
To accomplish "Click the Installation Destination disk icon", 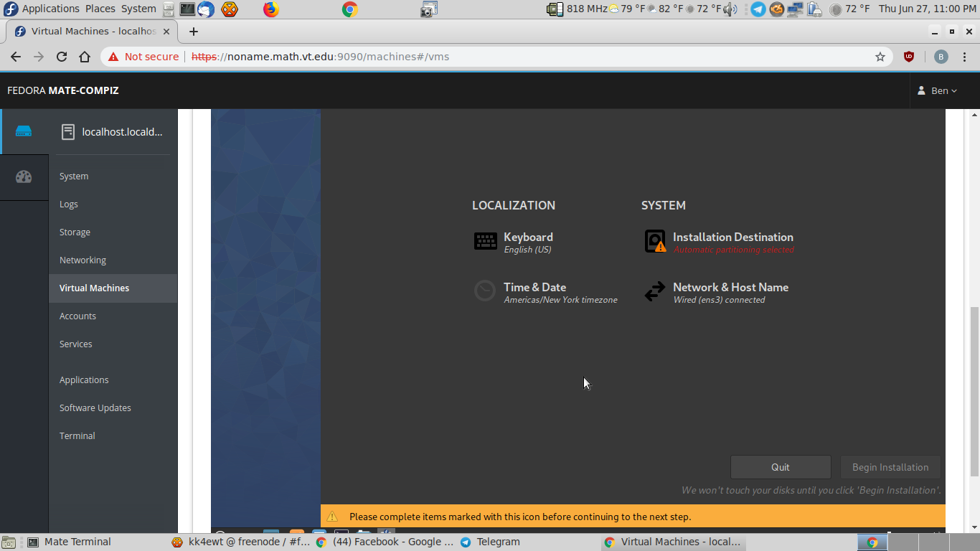I will 655,241.
